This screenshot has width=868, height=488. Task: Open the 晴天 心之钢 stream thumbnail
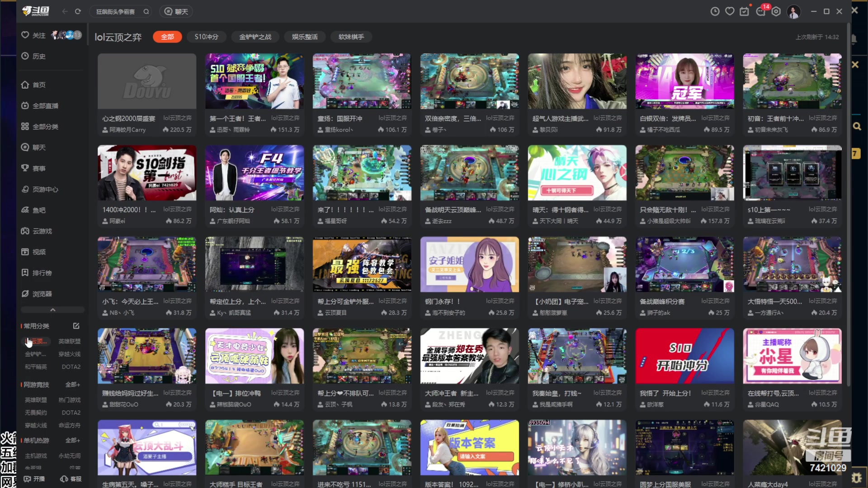point(577,173)
